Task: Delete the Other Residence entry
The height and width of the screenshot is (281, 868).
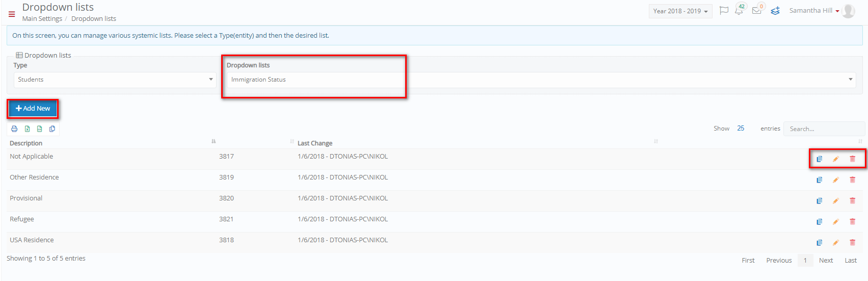Action: click(x=852, y=180)
